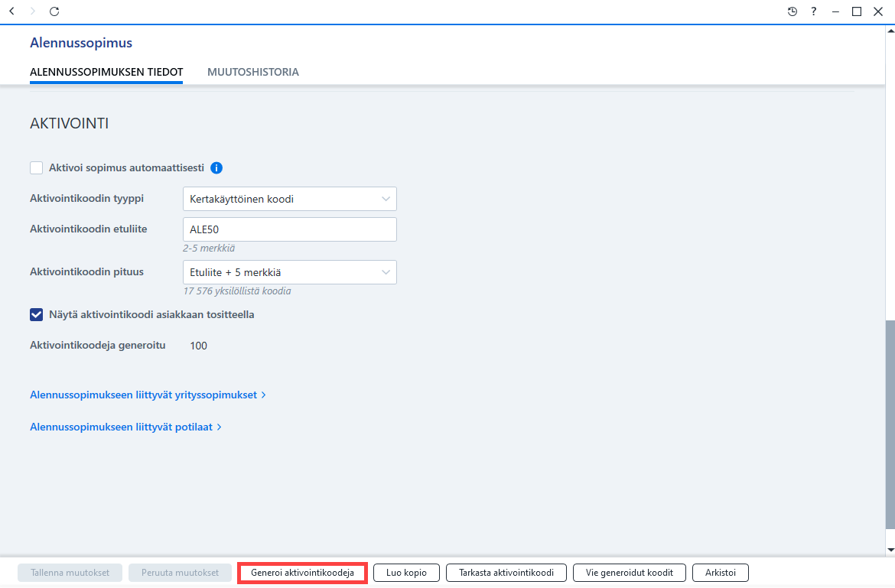Viewport: 895px width, 588px height.
Task: Enable the Aktivoi sopimus automaattisesti checkbox
Action: (37, 167)
